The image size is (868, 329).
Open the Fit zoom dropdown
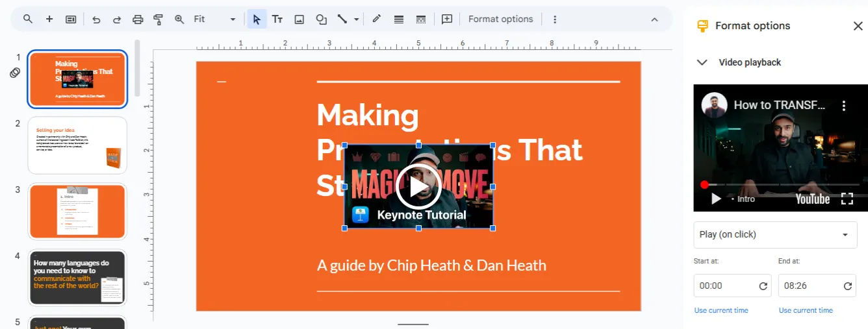coord(214,19)
